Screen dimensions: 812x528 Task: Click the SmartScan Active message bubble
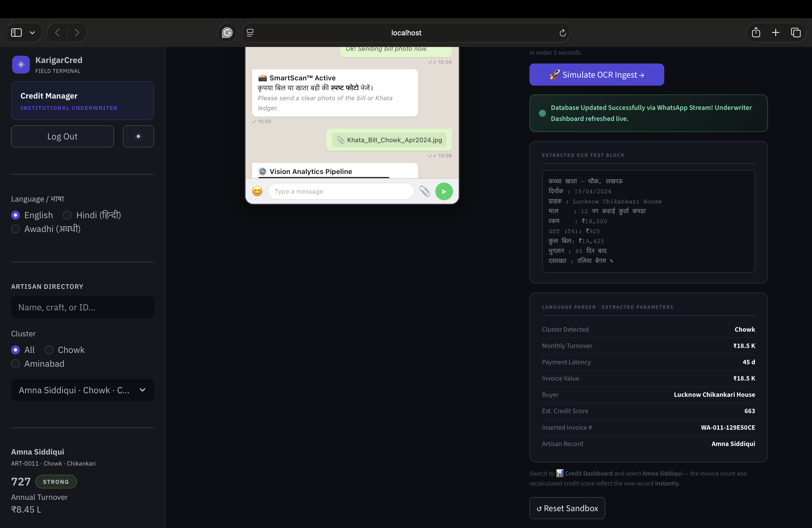tap(335, 93)
